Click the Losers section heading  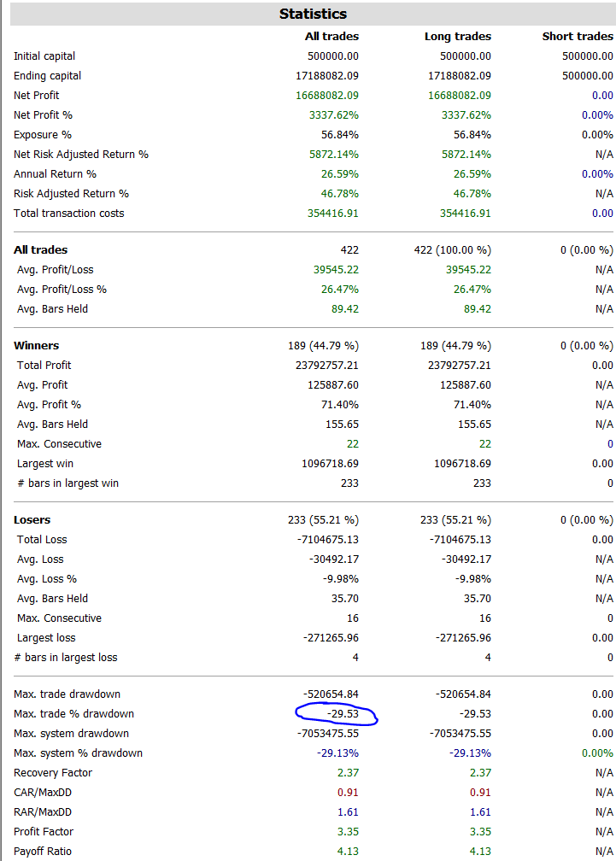tap(32, 519)
